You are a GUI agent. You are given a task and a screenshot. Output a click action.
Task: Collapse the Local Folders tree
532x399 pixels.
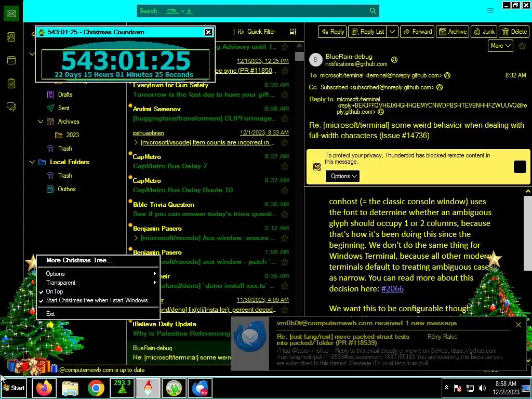click(x=32, y=162)
